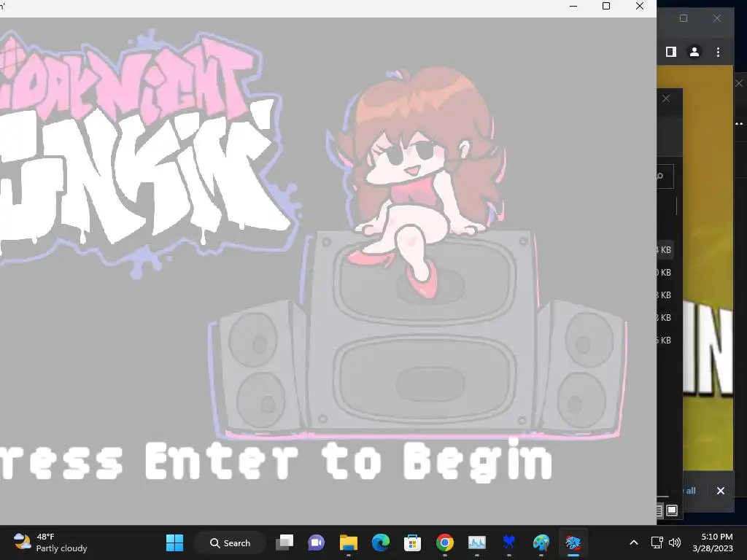
Task: Open File Explorer from the taskbar
Action: [x=348, y=542]
